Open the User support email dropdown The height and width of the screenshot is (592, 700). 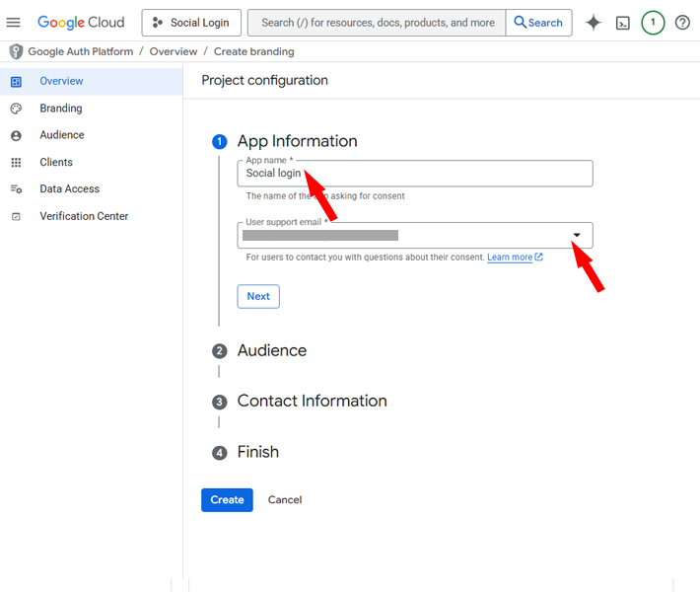pos(415,235)
